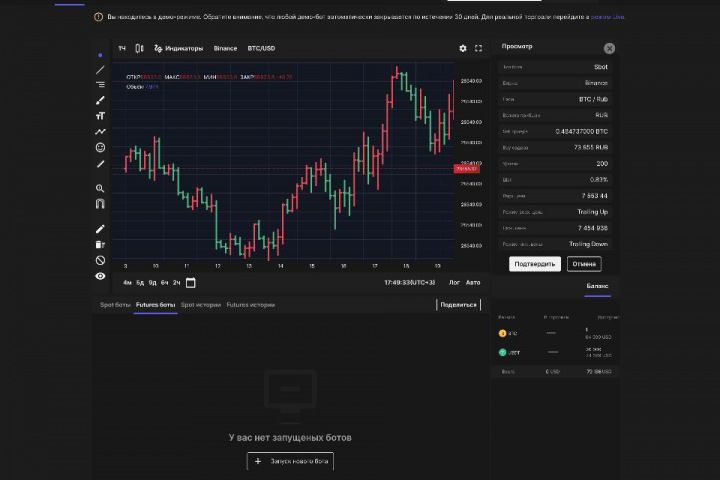Select the 4м range button

tap(128, 283)
